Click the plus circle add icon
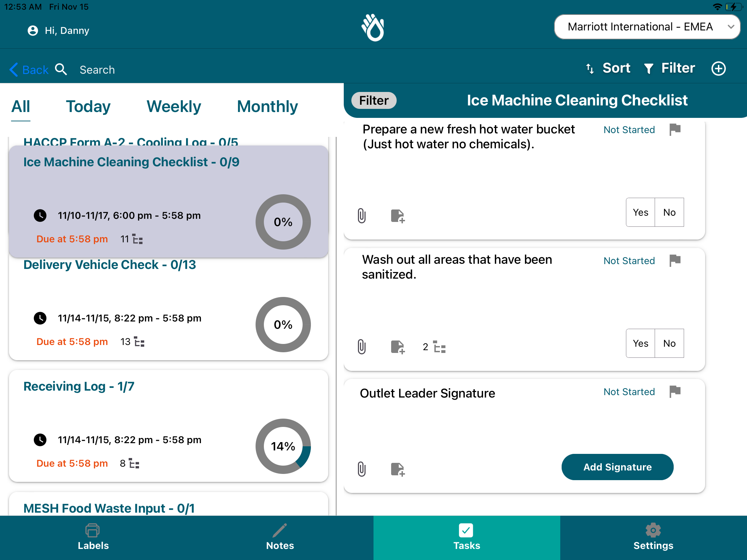Image resolution: width=747 pixels, height=560 pixels. click(718, 68)
